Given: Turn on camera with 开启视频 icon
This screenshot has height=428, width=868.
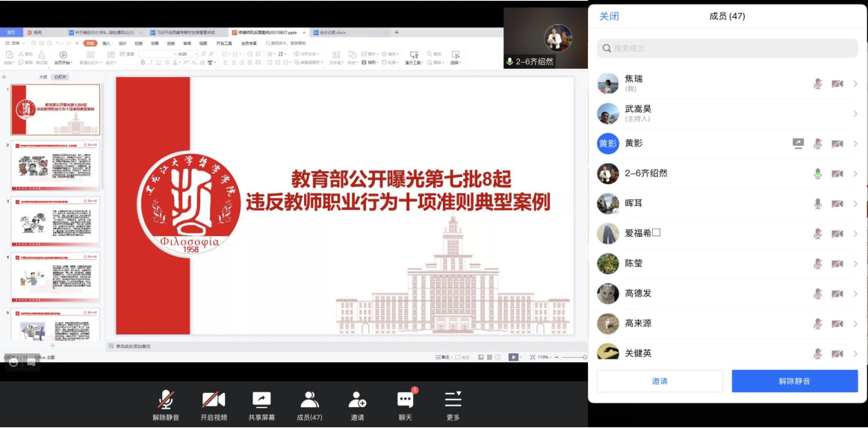Looking at the screenshot, I should coord(214,400).
